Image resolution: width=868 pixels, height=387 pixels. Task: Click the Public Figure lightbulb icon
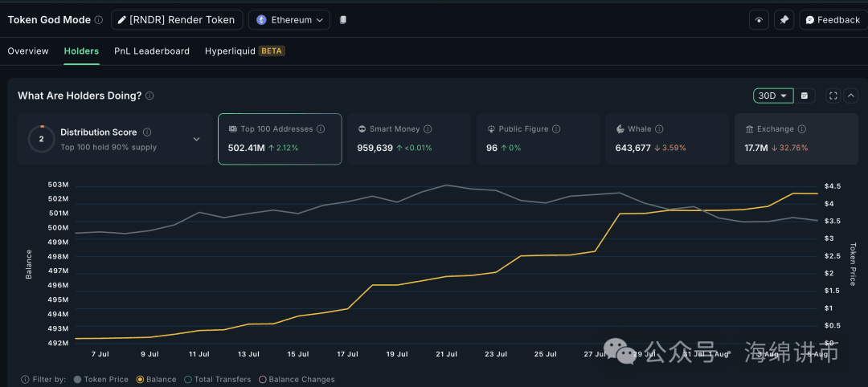pyautogui.click(x=490, y=128)
